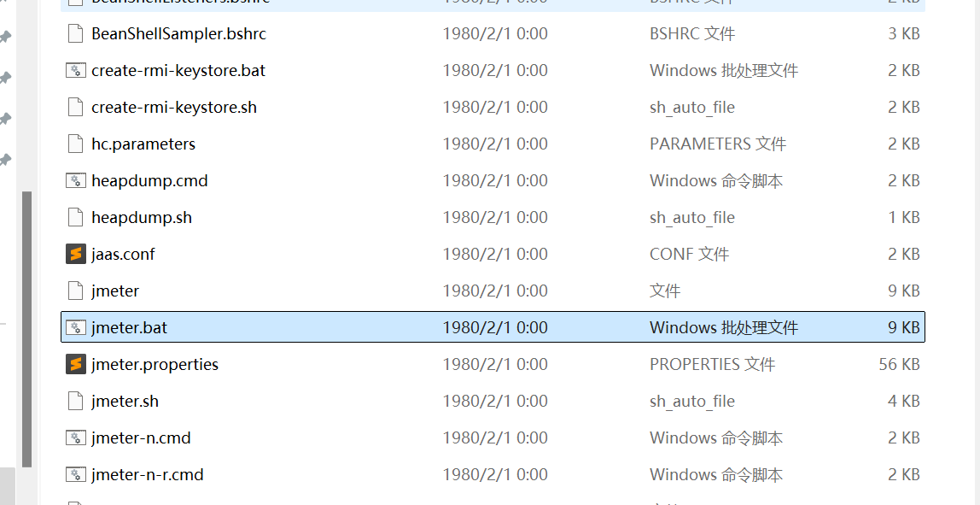The image size is (980, 505).
Task: Click 文件 type of the jmeter file
Action: pyautogui.click(x=665, y=291)
